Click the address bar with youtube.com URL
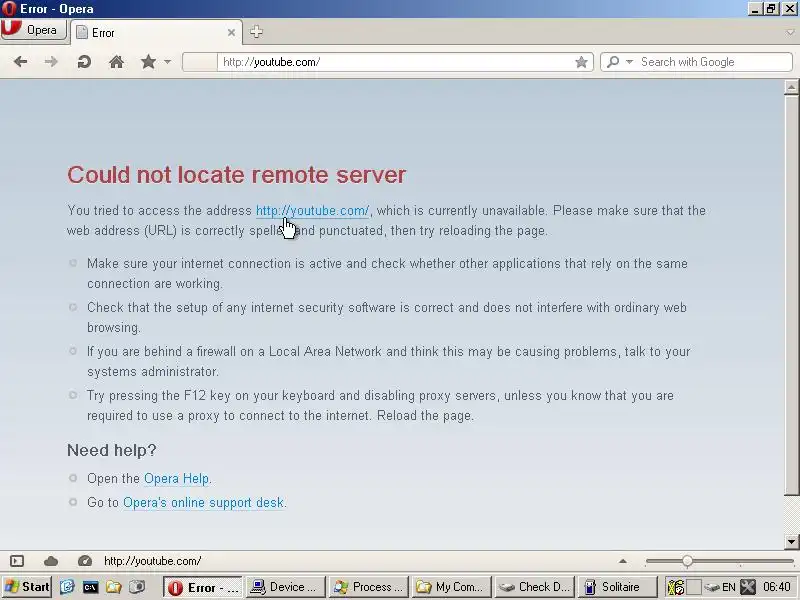Screen dimensions: 800x600 point(388,62)
